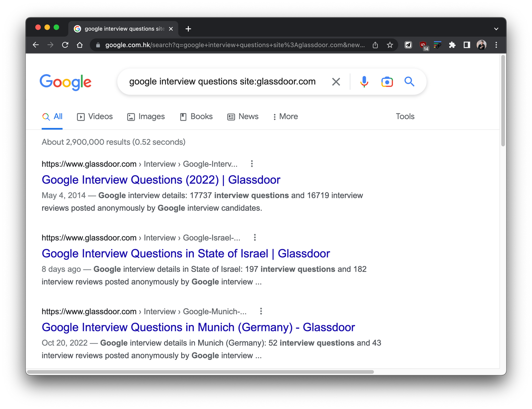532x409 pixels.
Task: Open the share page icon in address bar
Action: (x=375, y=45)
